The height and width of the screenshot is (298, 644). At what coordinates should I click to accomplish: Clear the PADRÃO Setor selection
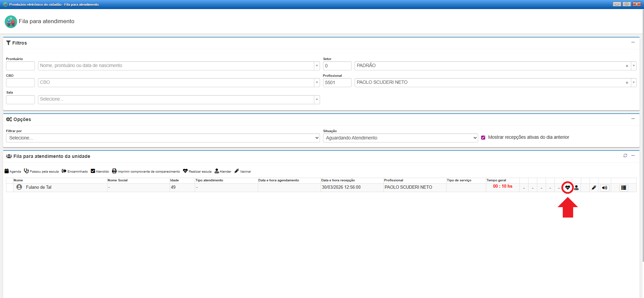627,66
